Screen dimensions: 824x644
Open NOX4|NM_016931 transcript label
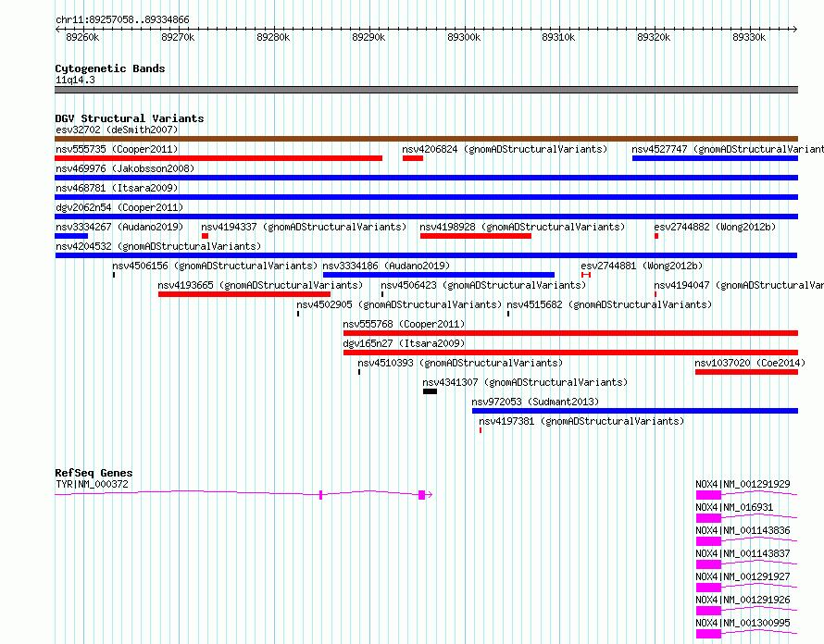[734, 507]
